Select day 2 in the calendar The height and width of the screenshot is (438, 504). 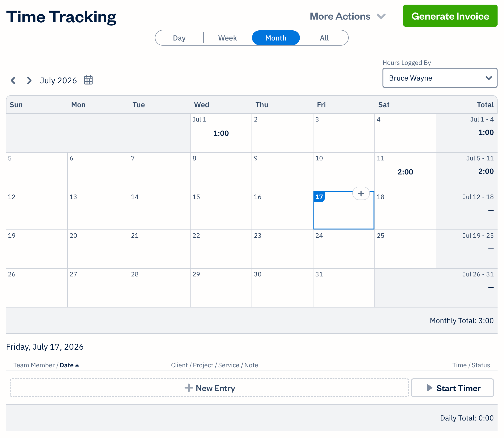click(283, 133)
